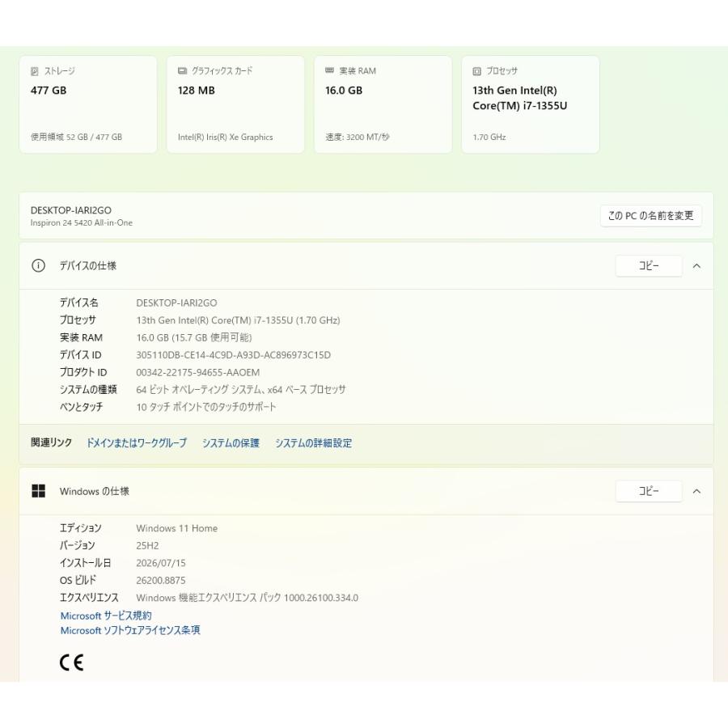Select RAM value 16.0 GB (15.7 GB 使用可能)
The height and width of the screenshot is (728, 728).
[194, 337]
